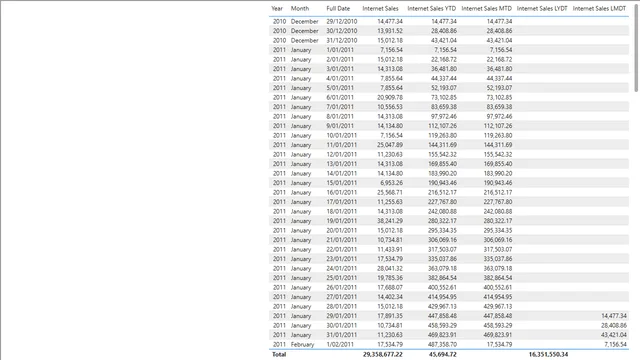Viewport: 640px width, 360px height.
Task: Click the 6/01/2011 date cell
Action: (x=340, y=98)
